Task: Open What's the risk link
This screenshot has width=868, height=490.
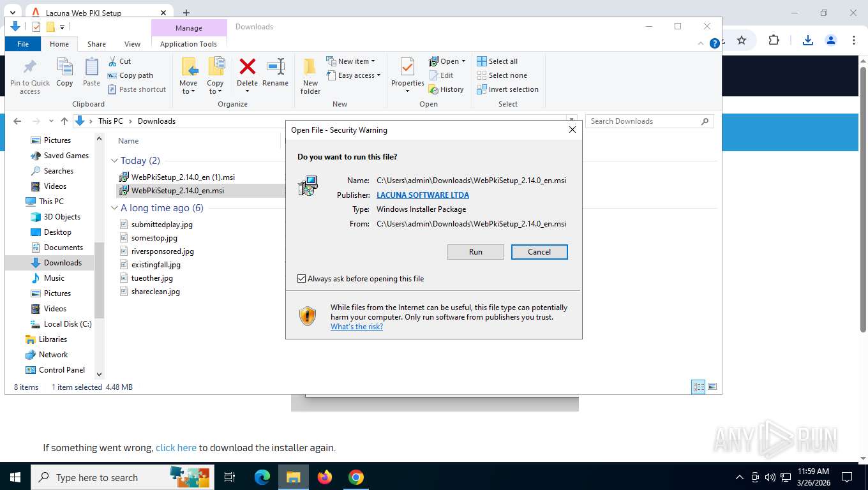Action: (x=357, y=327)
